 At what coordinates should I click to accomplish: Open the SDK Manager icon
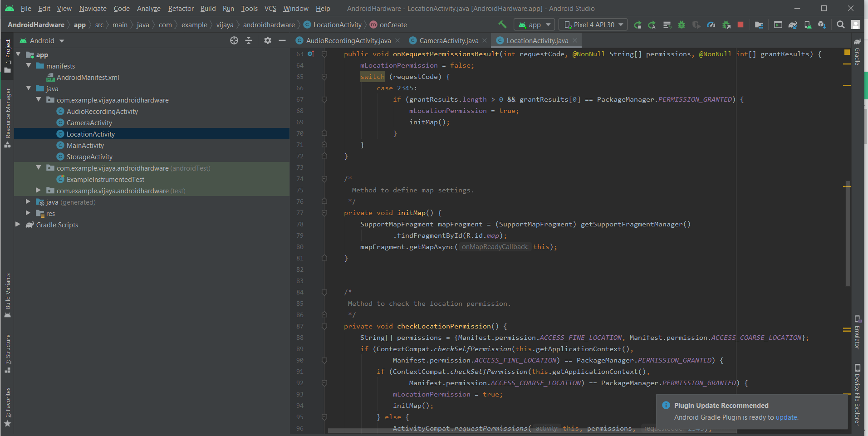point(822,25)
